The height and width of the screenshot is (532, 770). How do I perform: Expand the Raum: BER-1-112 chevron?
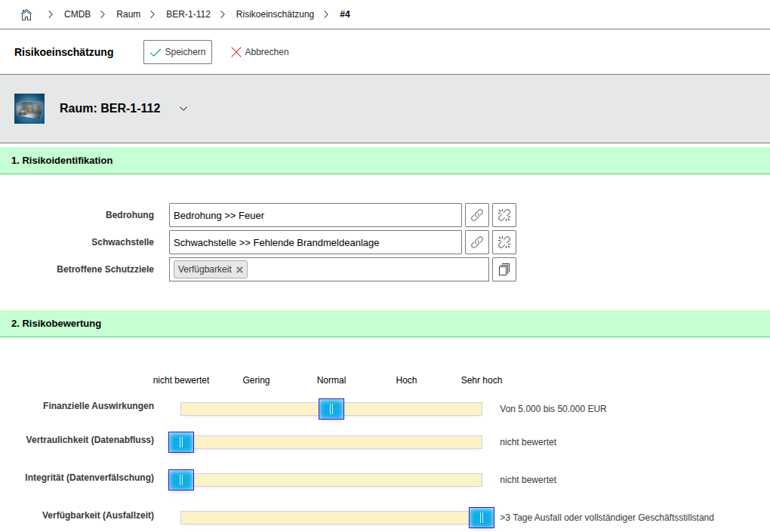click(x=183, y=109)
